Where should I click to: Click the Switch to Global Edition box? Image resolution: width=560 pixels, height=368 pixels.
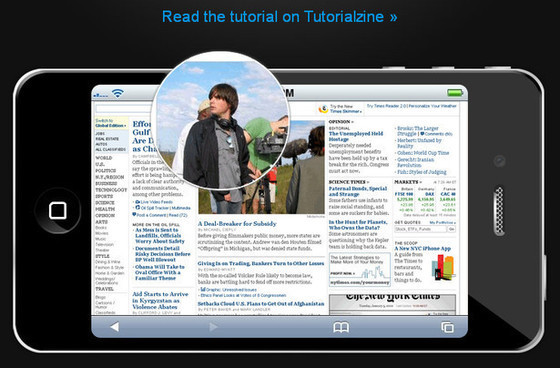pos(111,123)
